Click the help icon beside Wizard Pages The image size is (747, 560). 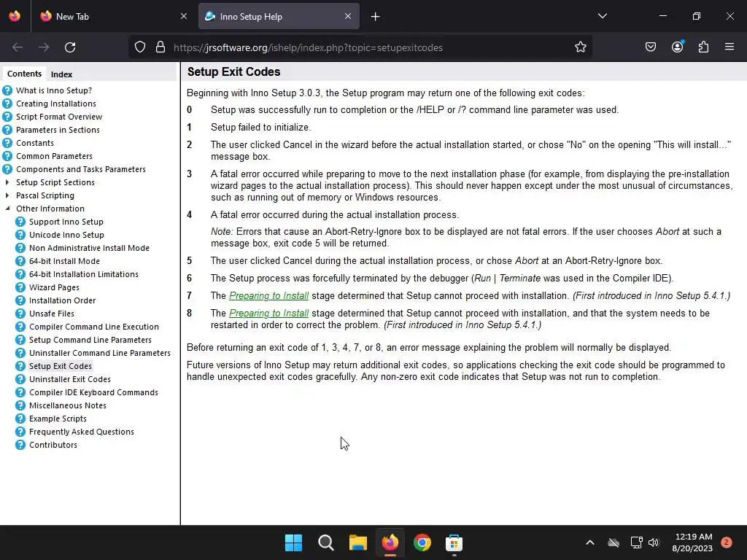pos(20,287)
